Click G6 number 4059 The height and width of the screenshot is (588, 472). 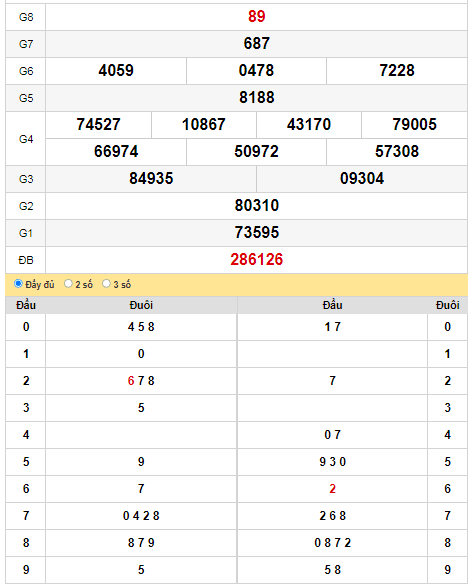point(116,70)
